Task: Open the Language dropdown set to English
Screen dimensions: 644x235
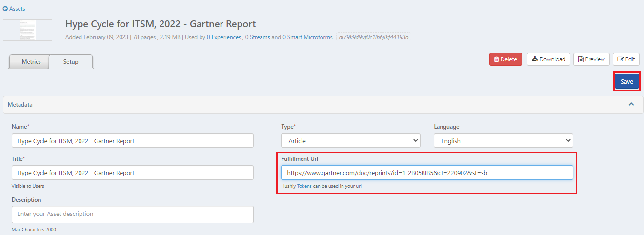Action: pos(503,141)
